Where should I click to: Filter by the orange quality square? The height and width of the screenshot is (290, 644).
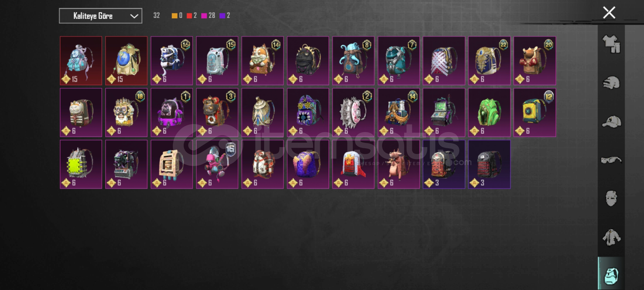pos(174,16)
